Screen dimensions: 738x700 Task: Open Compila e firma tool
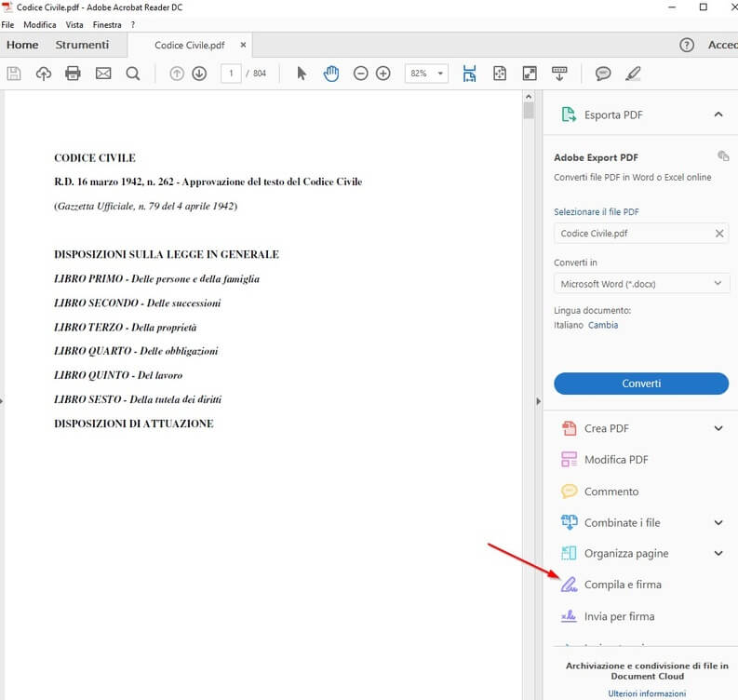coord(623,585)
